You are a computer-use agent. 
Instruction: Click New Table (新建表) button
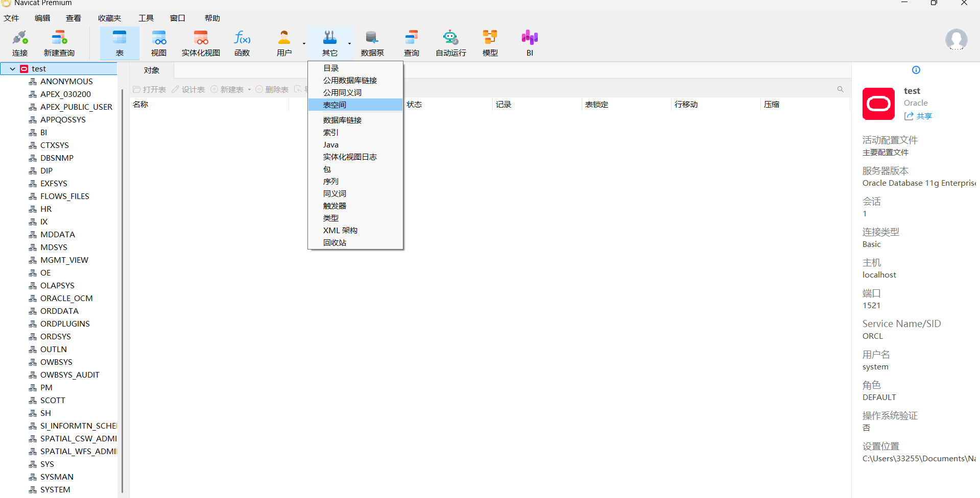(227, 90)
